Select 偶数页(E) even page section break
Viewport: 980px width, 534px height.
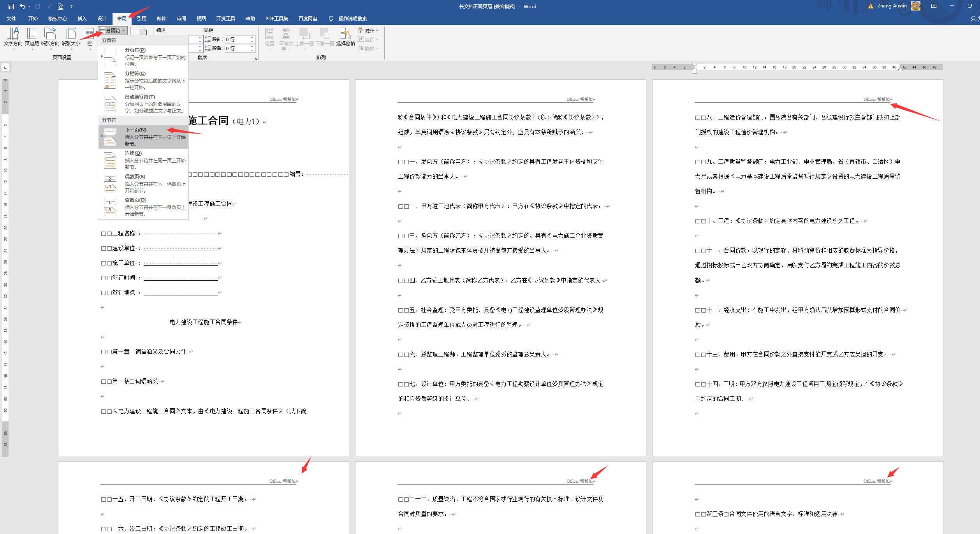click(143, 183)
